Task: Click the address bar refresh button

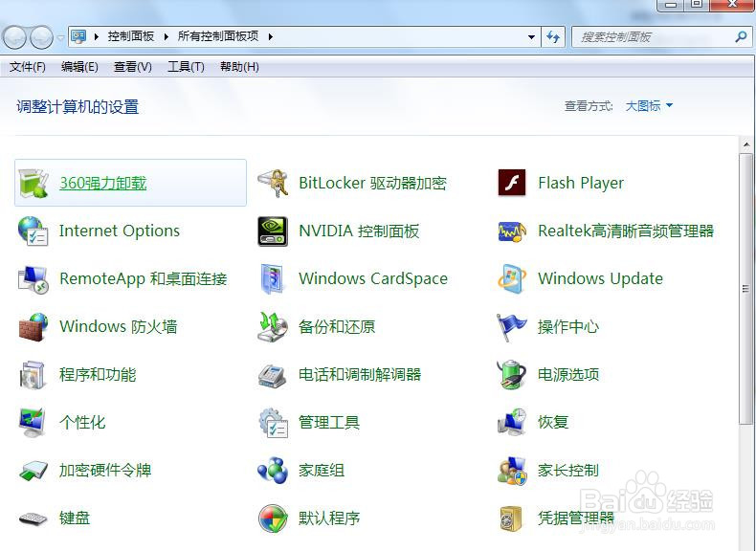Action: (552, 36)
